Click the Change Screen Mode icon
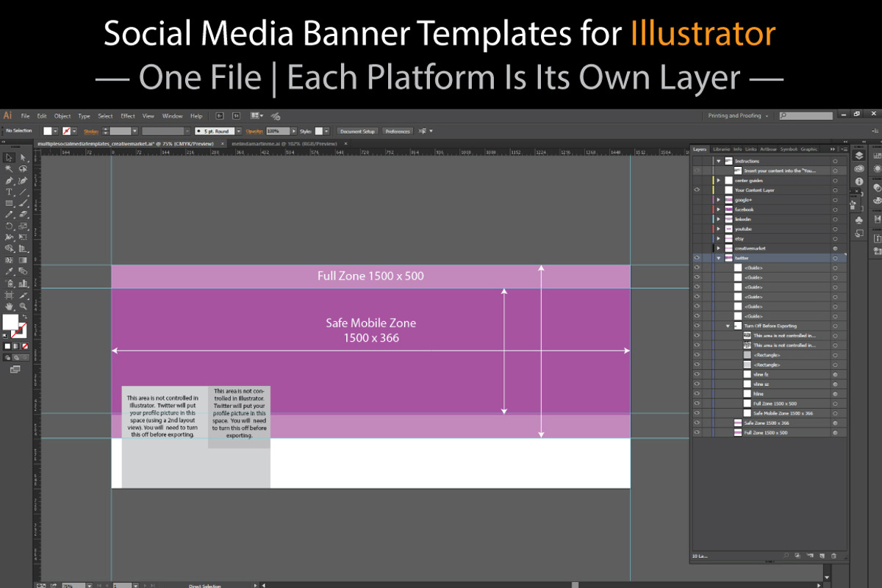The width and height of the screenshot is (882, 588). click(15, 369)
